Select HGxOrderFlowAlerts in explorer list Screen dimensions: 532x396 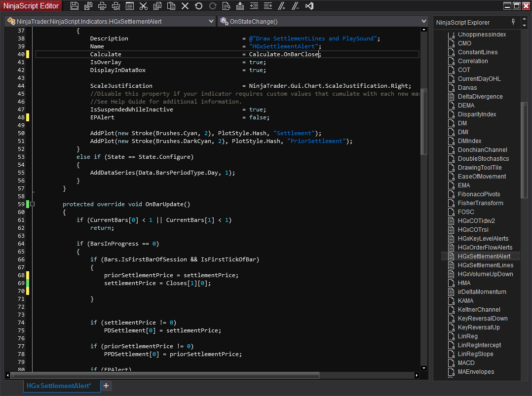click(x=485, y=248)
